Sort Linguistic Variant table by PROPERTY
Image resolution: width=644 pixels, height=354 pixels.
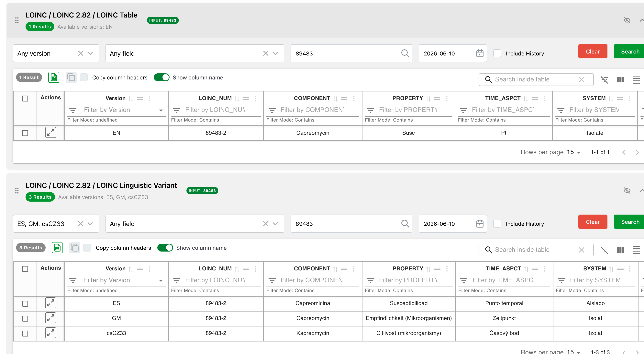pyautogui.click(x=428, y=269)
